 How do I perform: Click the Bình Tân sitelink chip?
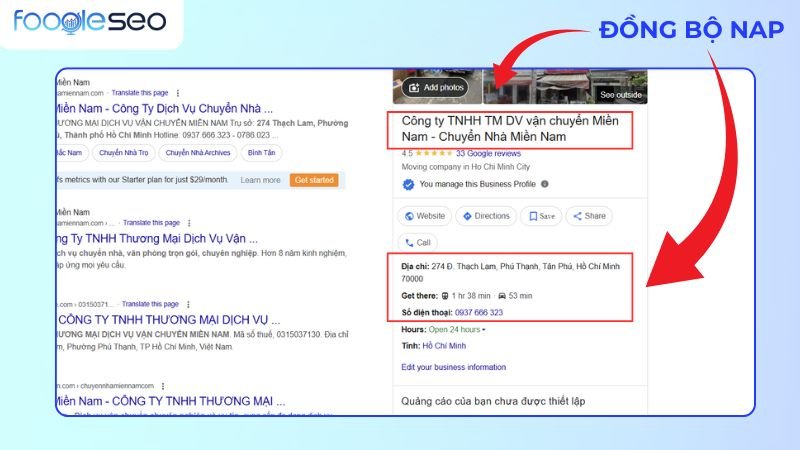tap(262, 153)
